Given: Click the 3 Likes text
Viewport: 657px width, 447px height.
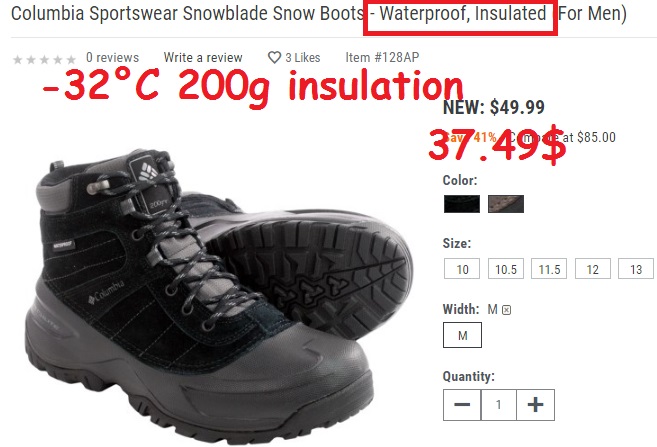Looking at the screenshot, I should (303, 57).
